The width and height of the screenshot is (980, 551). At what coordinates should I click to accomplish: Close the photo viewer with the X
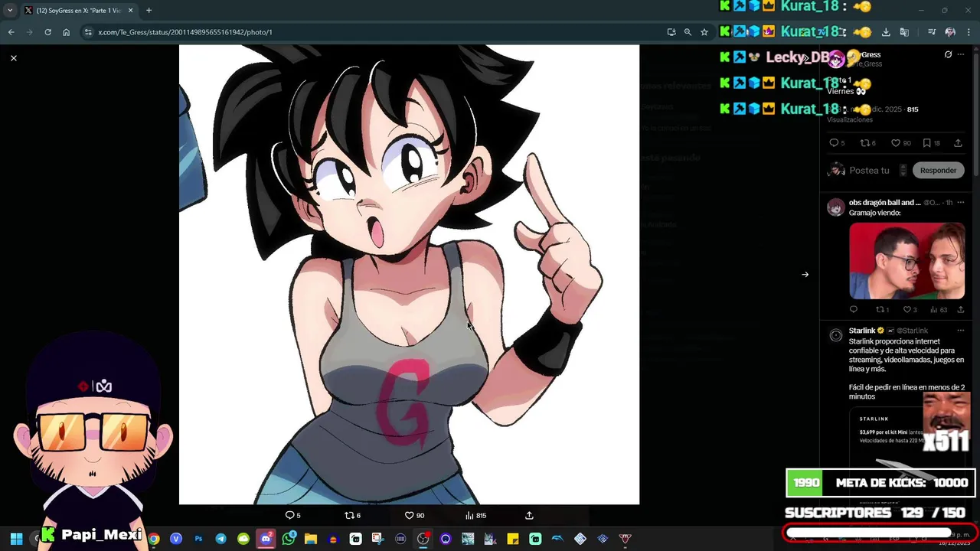pos(14,58)
